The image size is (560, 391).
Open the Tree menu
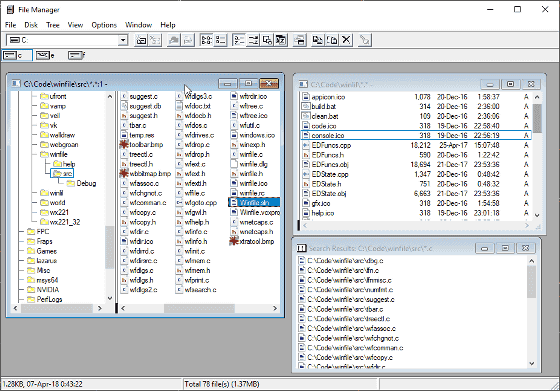point(52,25)
